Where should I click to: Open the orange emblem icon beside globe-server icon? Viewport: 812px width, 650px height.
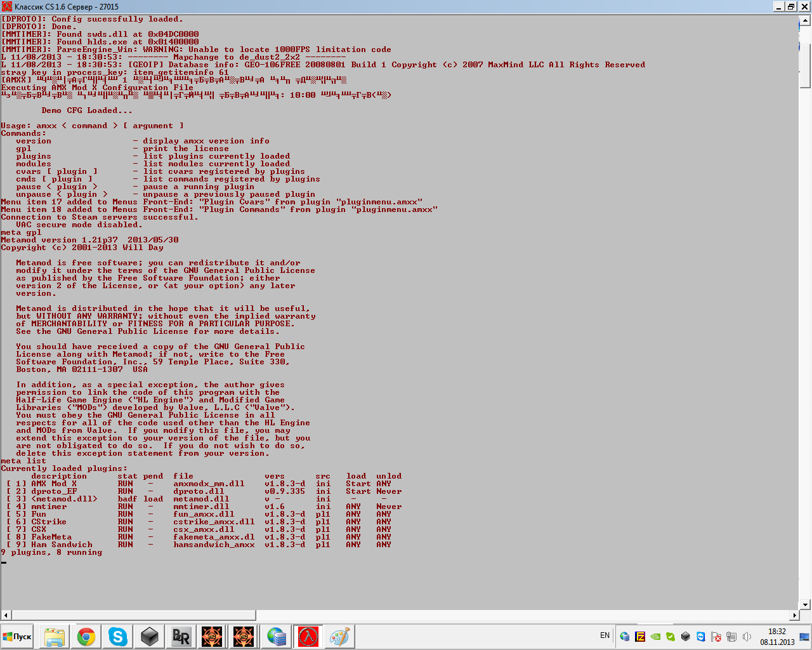point(244,637)
